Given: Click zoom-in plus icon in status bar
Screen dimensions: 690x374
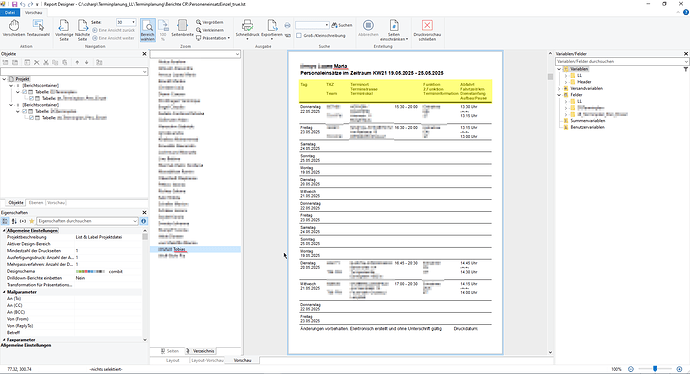Looking at the screenshot, I should click(679, 369).
